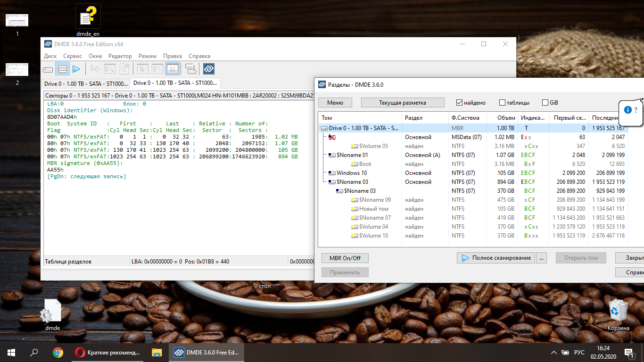
Task: Switch to the second Drive 0 tab
Action: (x=175, y=83)
